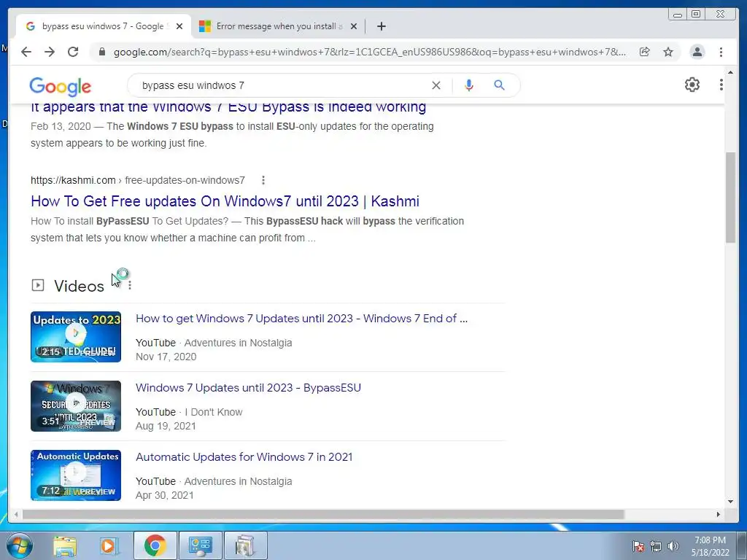Screen dimensions: 747x560
Task: Open Action Center flag icon
Action: click(x=638, y=546)
